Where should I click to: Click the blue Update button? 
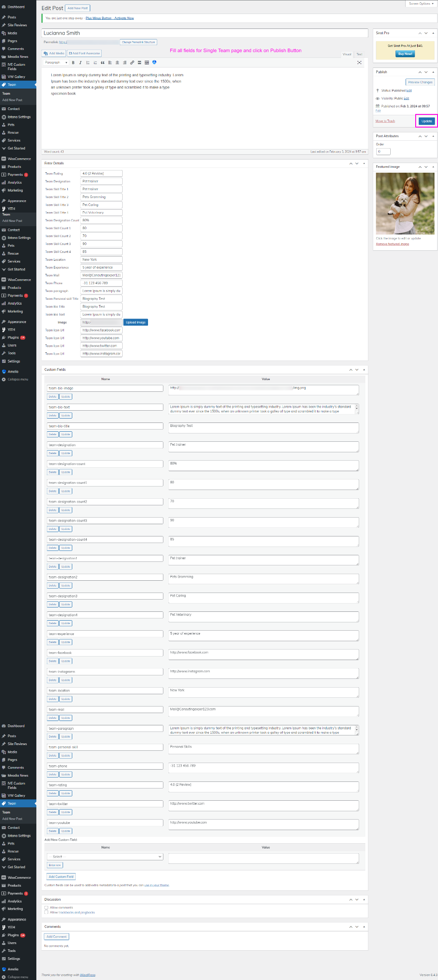tap(427, 121)
